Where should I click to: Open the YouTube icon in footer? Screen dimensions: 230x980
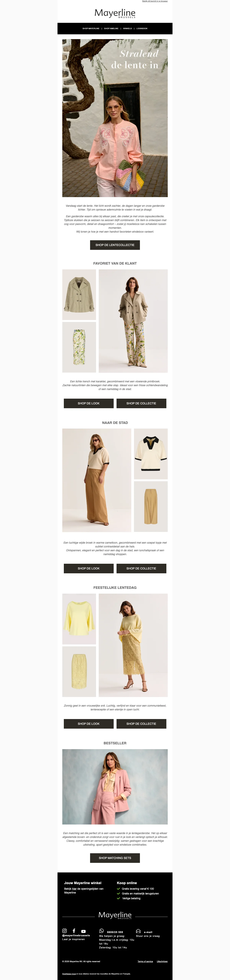(83, 931)
